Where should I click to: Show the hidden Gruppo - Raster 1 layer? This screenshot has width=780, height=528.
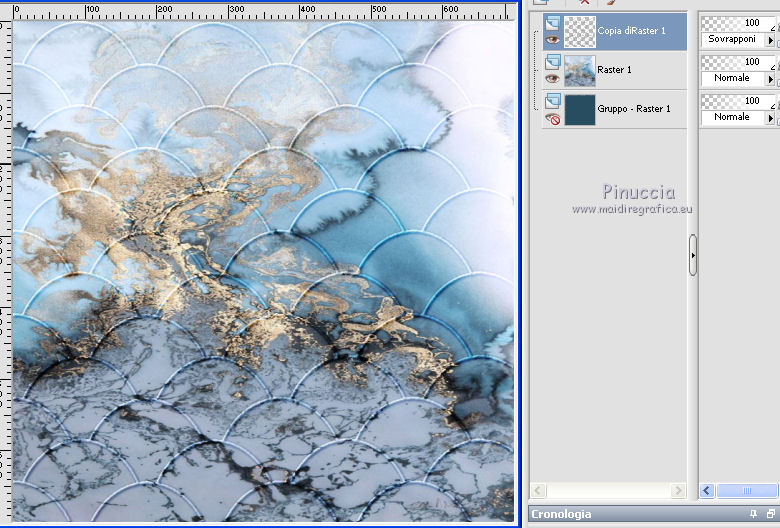[x=552, y=118]
